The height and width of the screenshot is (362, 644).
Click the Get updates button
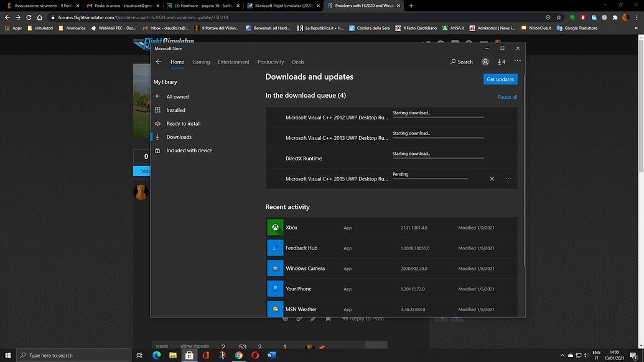pos(500,79)
